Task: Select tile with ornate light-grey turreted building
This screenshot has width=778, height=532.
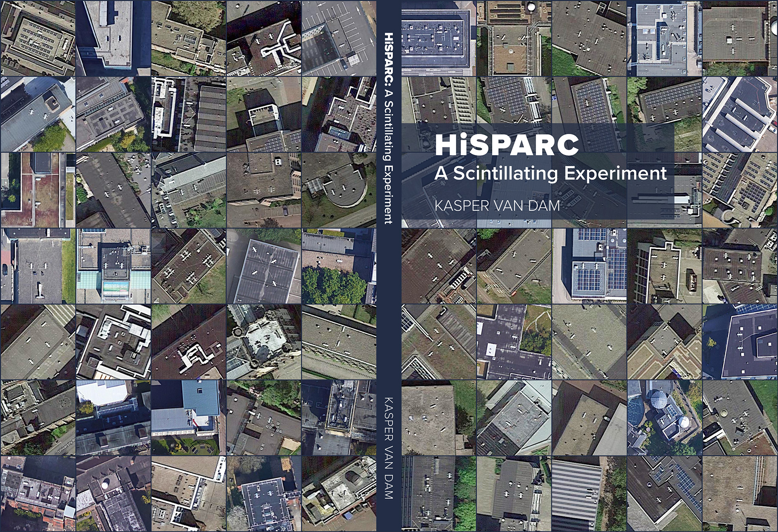Action: pos(263,342)
